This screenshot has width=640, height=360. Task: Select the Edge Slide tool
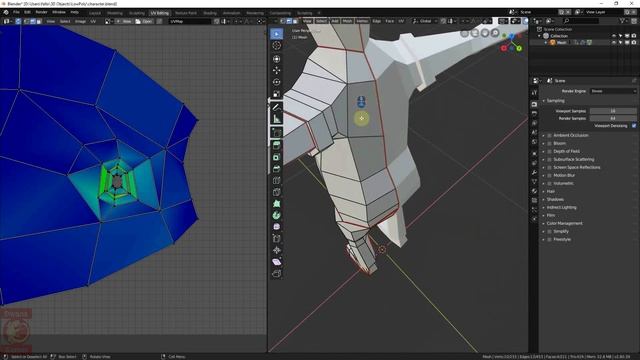277,238
